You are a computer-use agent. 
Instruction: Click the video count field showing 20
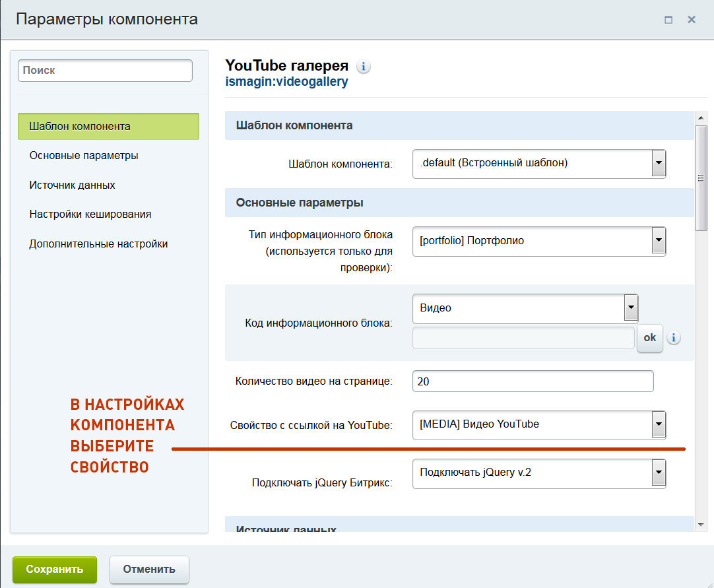532,381
